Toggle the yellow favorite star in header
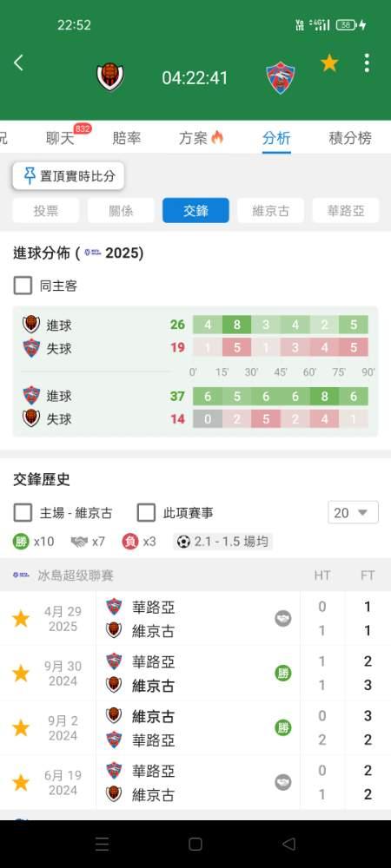The width and height of the screenshot is (391, 868). click(329, 63)
